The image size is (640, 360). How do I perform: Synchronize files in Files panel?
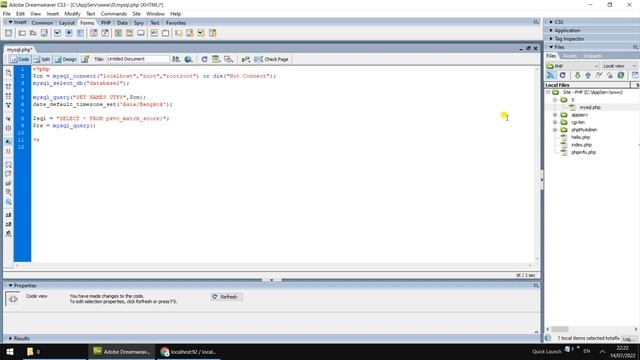(x=621, y=75)
